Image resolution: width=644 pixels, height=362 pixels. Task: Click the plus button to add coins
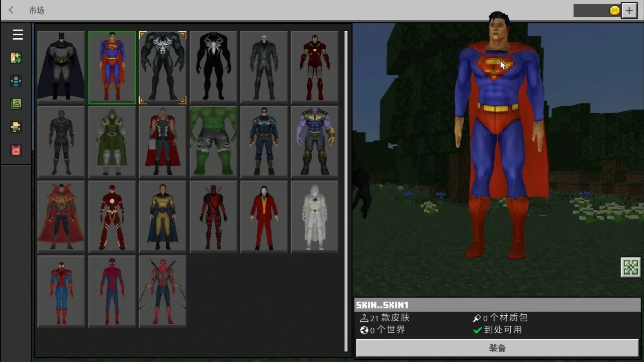click(x=629, y=11)
